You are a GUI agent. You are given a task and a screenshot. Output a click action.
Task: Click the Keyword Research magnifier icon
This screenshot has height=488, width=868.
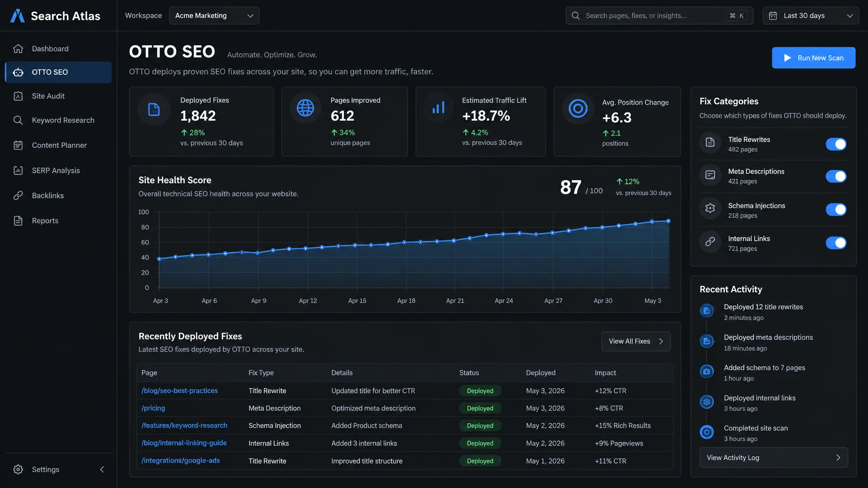pos(18,120)
